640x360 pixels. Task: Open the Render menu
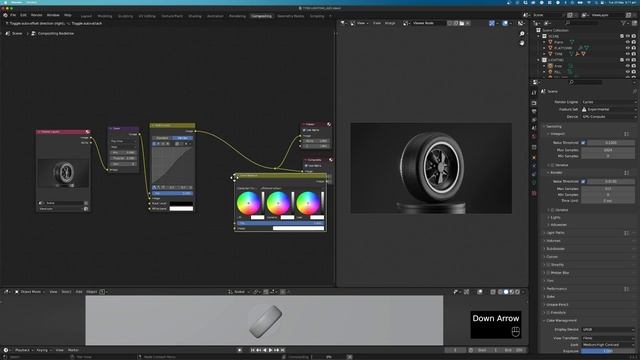click(x=37, y=15)
